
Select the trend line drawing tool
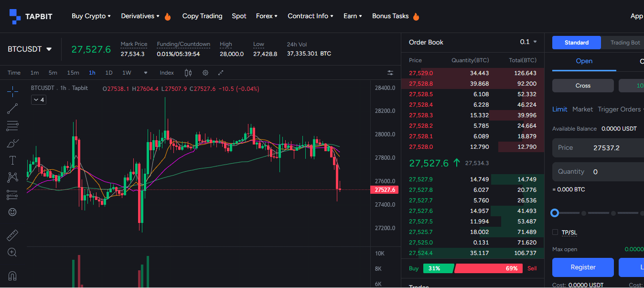[x=13, y=109]
